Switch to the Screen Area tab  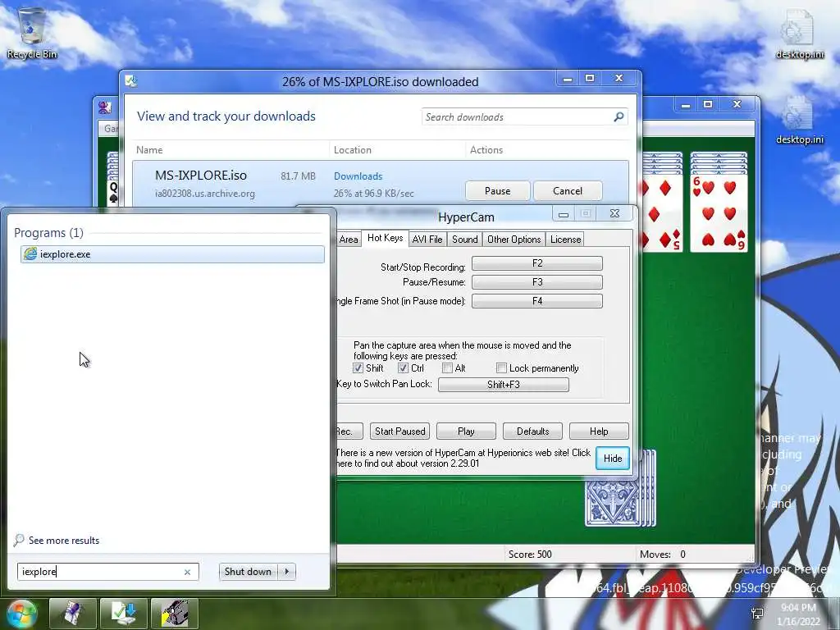tap(348, 240)
